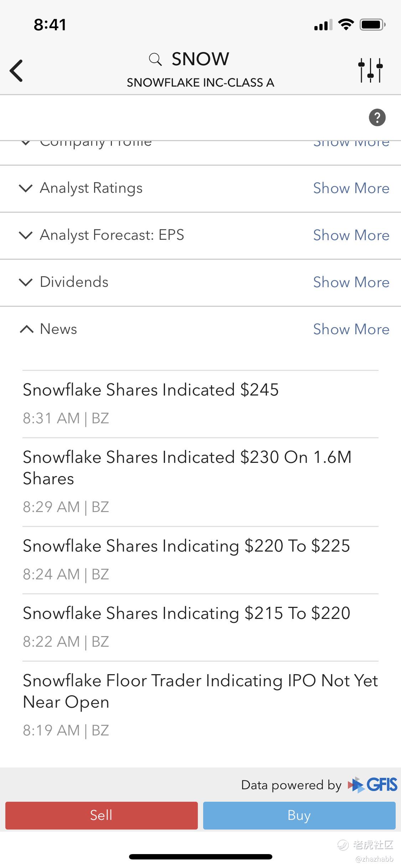Show more Dividends details
Screen dimensions: 401x868
(x=351, y=282)
